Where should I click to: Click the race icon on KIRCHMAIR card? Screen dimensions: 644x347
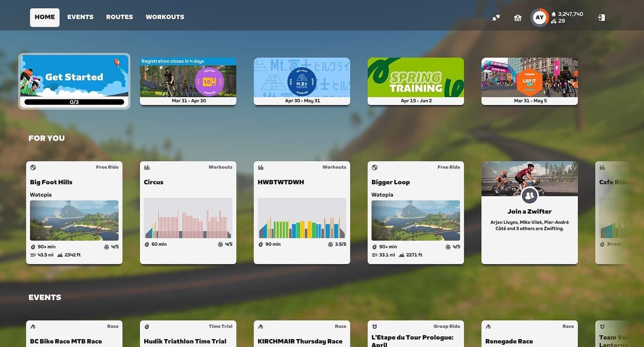tap(261, 326)
